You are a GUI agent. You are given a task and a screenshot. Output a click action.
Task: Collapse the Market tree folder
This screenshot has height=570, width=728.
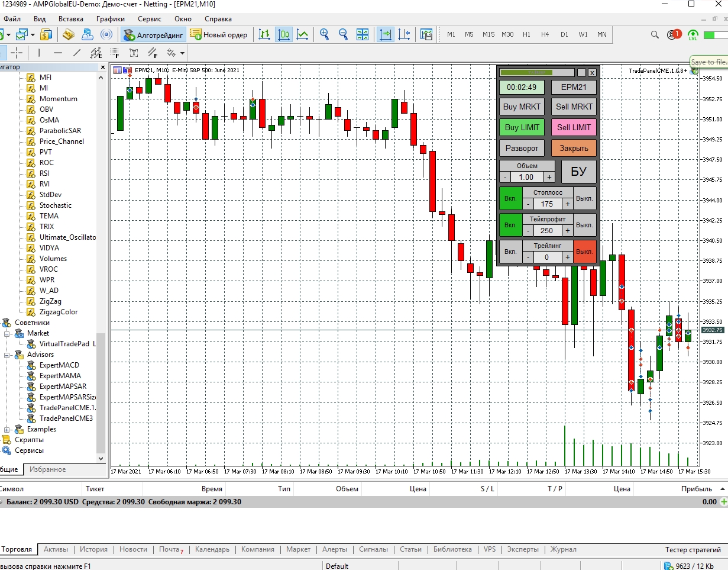point(7,333)
